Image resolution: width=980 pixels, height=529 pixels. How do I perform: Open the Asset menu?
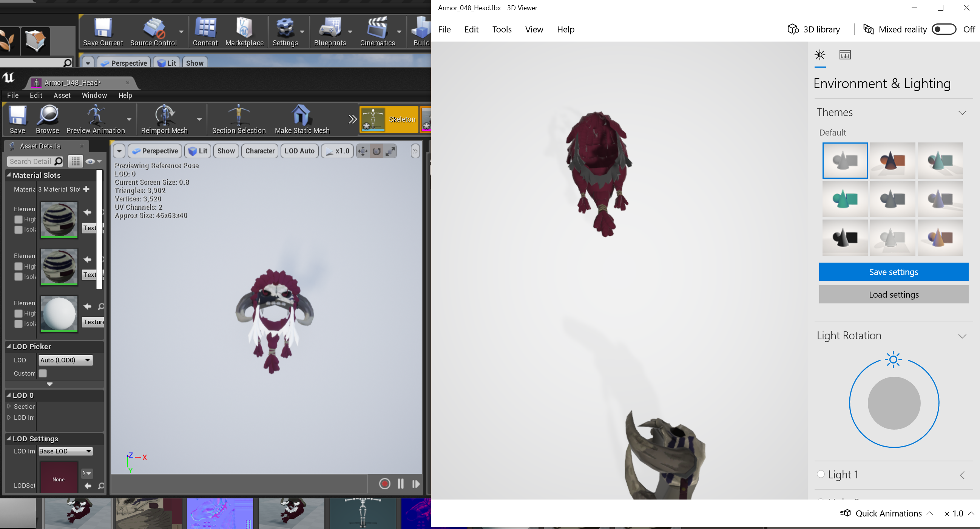click(62, 95)
